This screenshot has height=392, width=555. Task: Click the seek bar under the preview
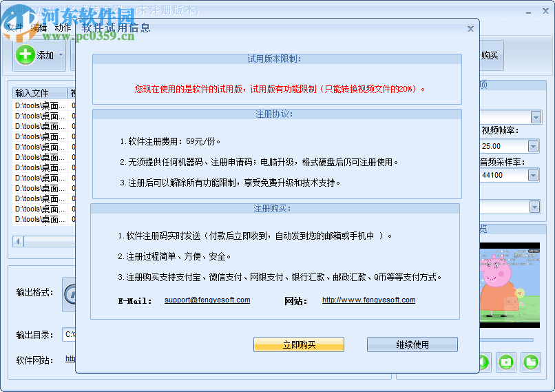pos(507,340)
